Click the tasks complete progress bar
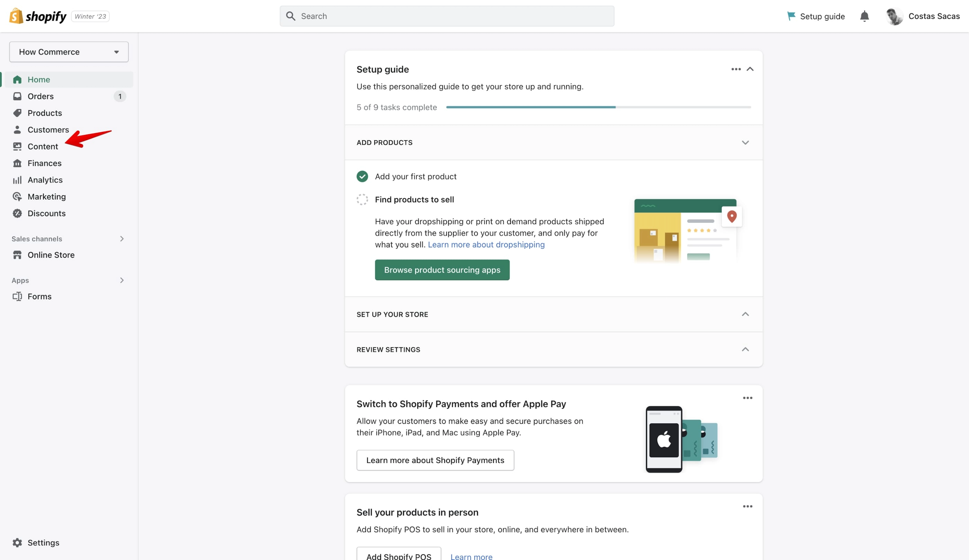Image resolution: width=969 pixels, height=560 pixels. [598, 107]
